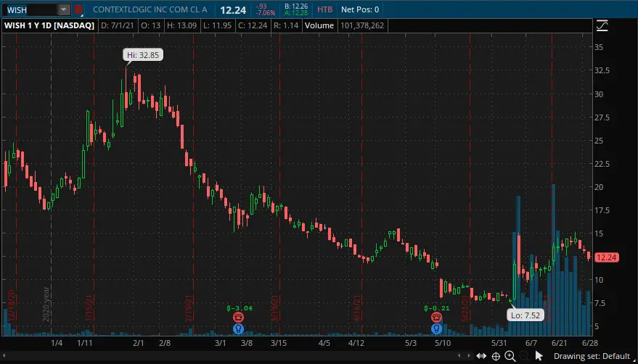Click the 6/21 date label on time axis
Image resolution: width=638 pixels, height=364 pixels.
pos(560,343)
